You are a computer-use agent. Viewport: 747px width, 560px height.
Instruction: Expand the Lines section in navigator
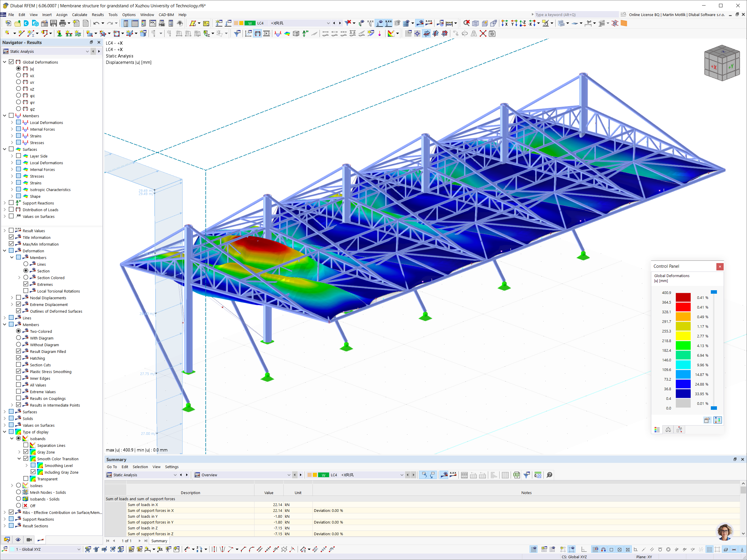tap(5, 318)
